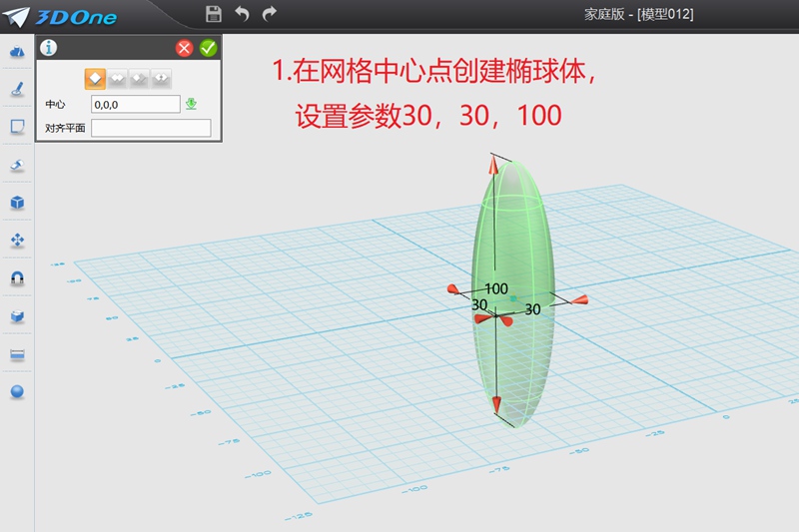Show info help for ellipsoid dialog
799x532 pixels.
(x=48, y=48)
